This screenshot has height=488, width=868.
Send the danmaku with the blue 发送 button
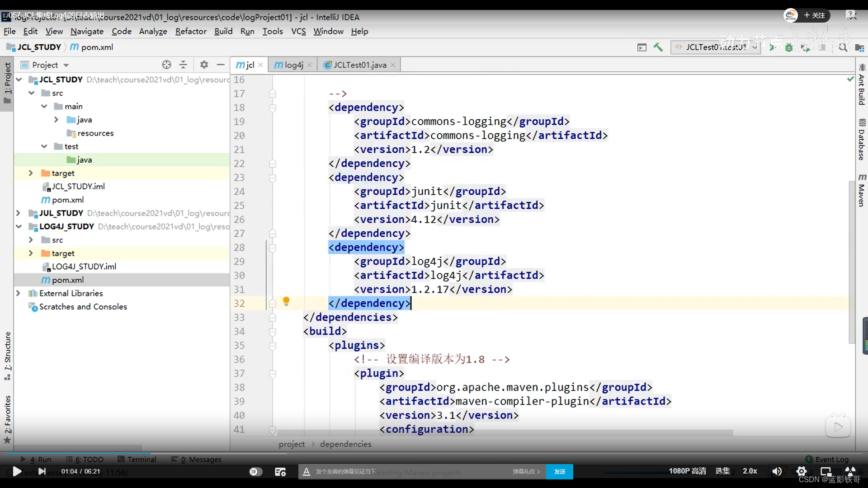(560, 471)
